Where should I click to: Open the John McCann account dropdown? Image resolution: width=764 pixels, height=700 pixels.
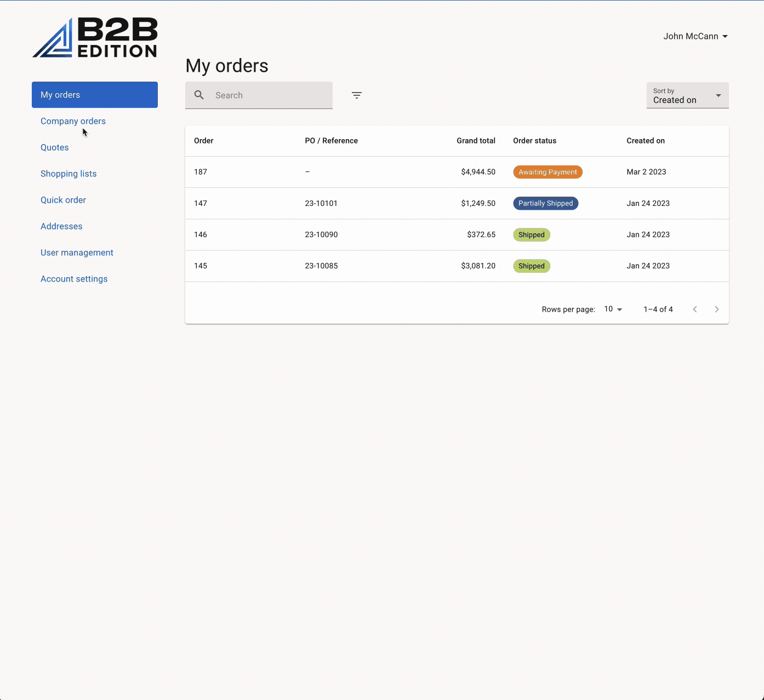695,36
